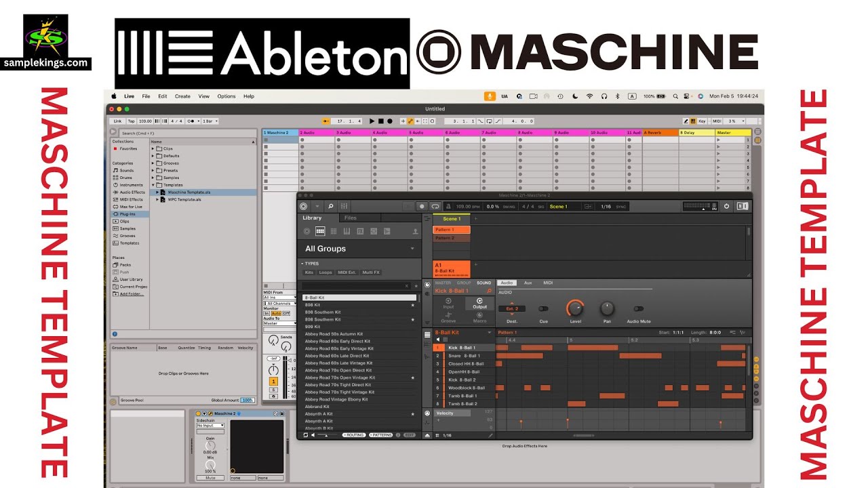This screenshot has width=868, height=488.
Task: Set the track Monitor to Off
Action: pos(286,313)
